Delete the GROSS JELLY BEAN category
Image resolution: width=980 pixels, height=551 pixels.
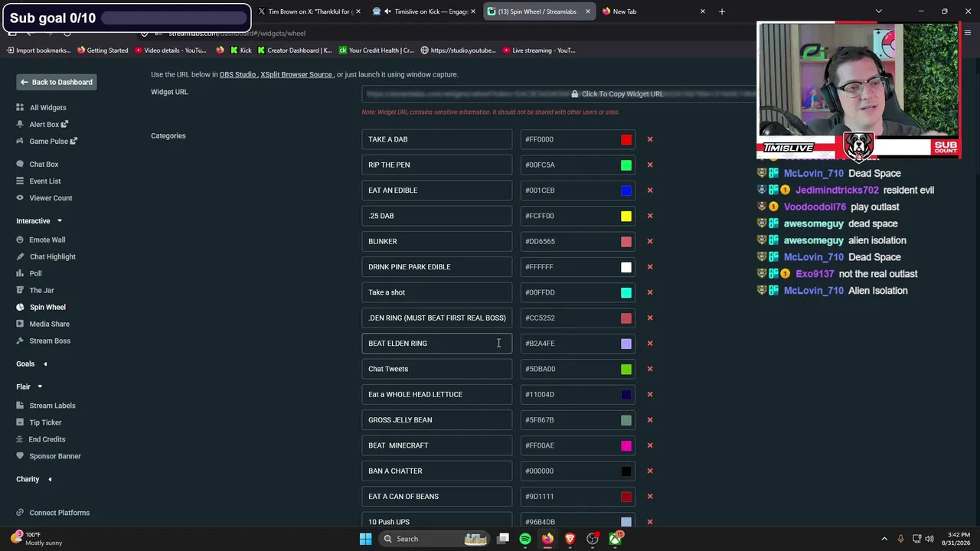650,420
